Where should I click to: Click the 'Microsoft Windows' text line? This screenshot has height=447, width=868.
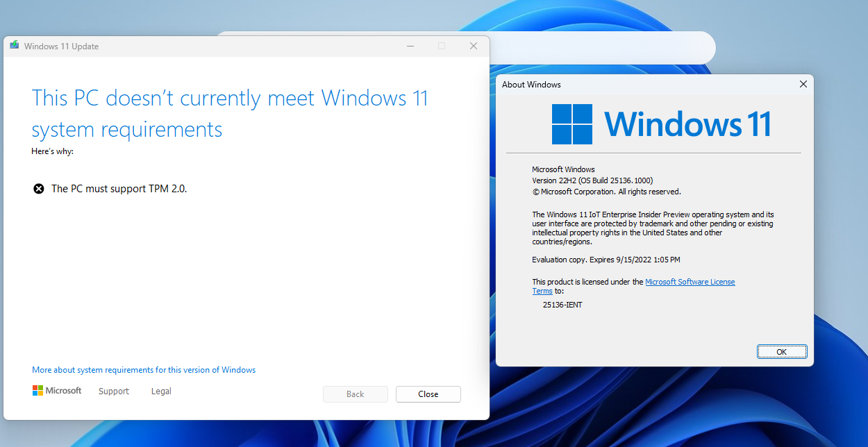point(563,169)
